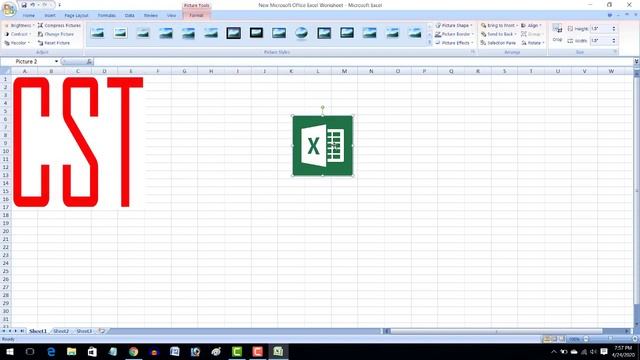Open the Contrast dropdown
This screenshot has width=640, height=360.
[18, 34]
